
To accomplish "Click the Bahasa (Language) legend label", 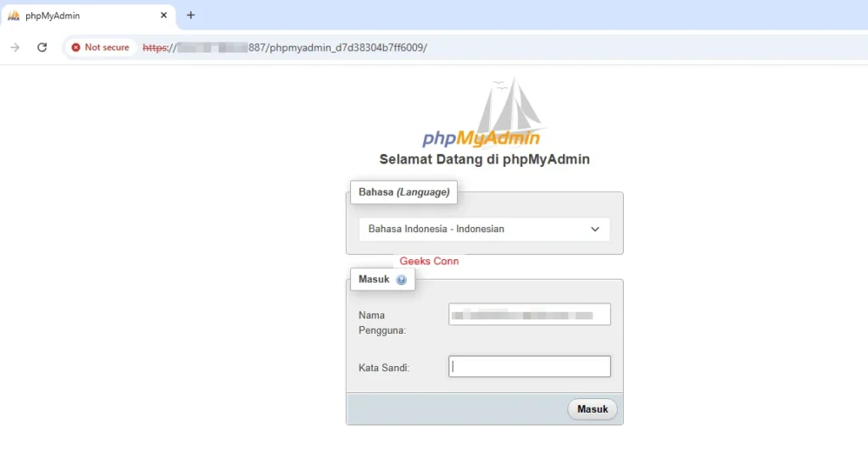I will coord(403,192).
